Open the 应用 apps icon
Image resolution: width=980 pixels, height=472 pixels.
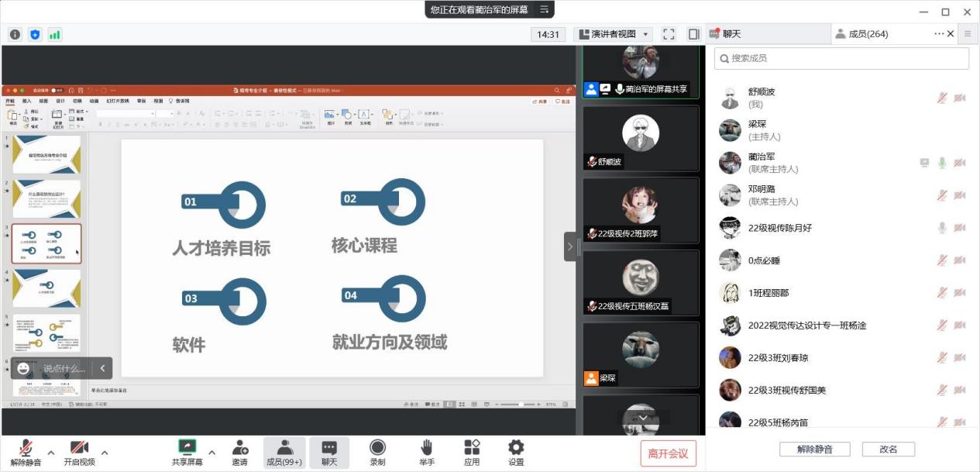point(472,453)
